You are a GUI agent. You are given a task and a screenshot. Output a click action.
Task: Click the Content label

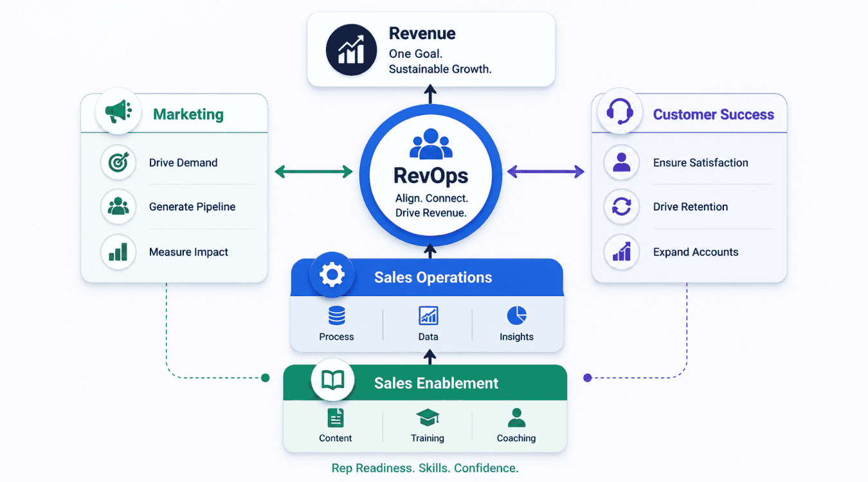tap(336, 438)
